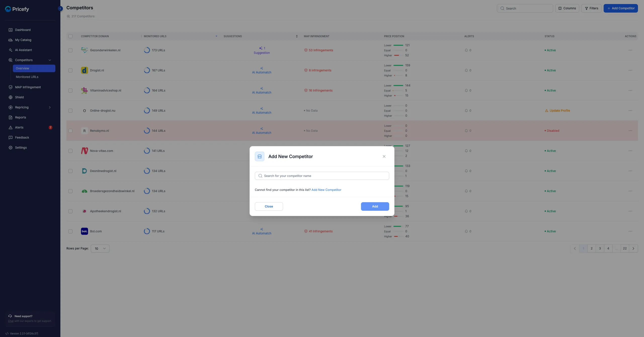Select the Renobymo.nl row checkbox
Viewport: 644px width, 337px height.
pos(70,131)
